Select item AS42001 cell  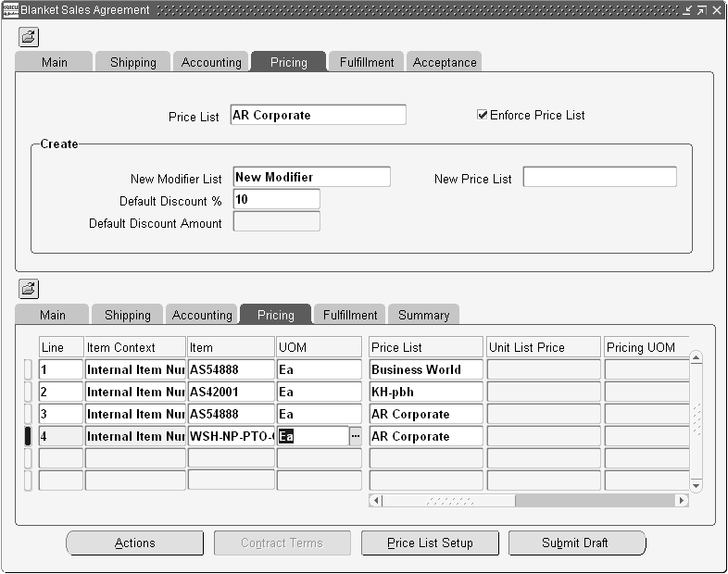click(232, 392)
